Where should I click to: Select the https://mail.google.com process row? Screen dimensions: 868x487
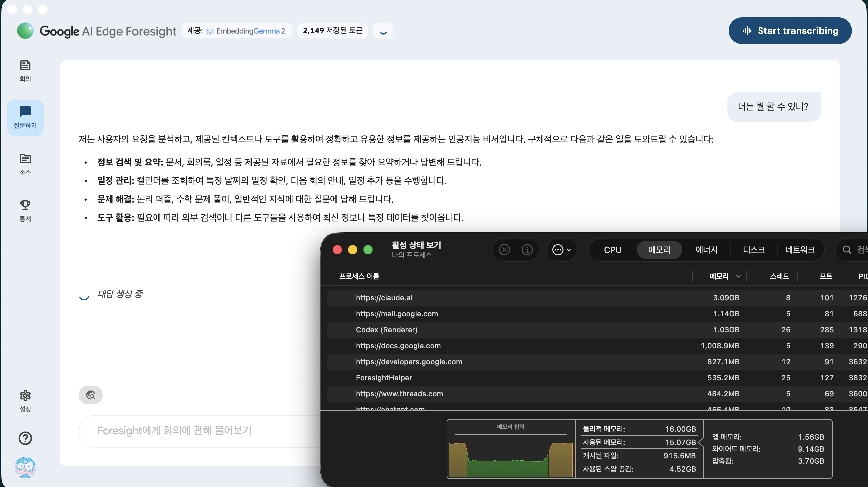(x=597, y=314)
